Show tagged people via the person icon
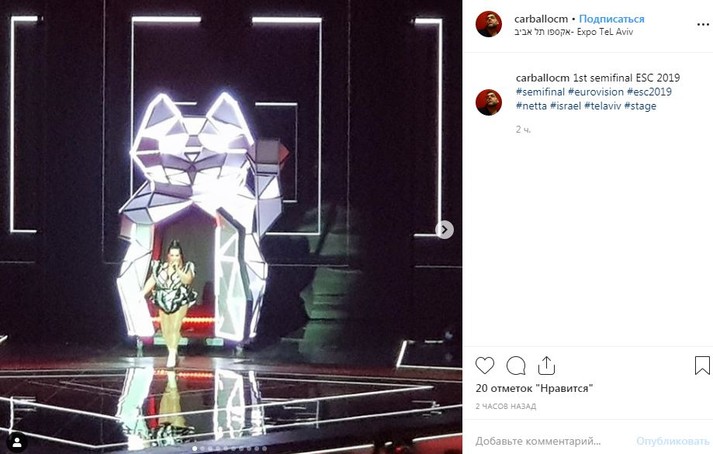The height and width of the screenshot is (454, 713). pos(17,442)
